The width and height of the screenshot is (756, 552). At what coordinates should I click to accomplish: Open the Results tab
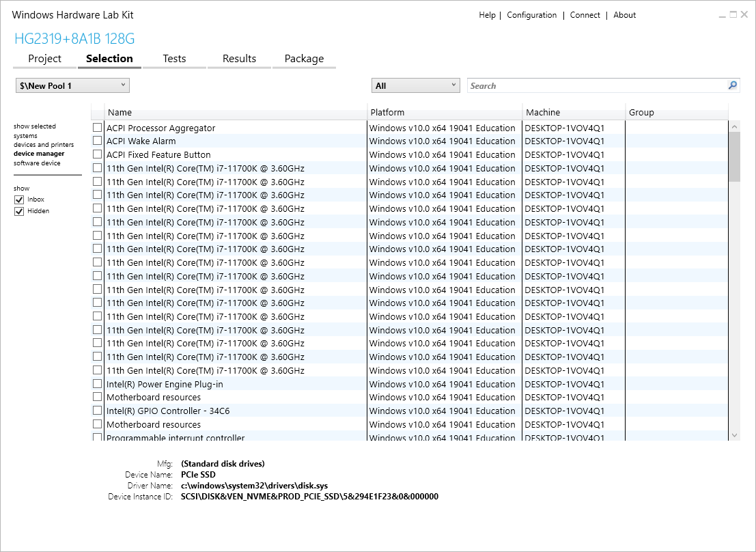pyautogui.click(x=239, y=58)
